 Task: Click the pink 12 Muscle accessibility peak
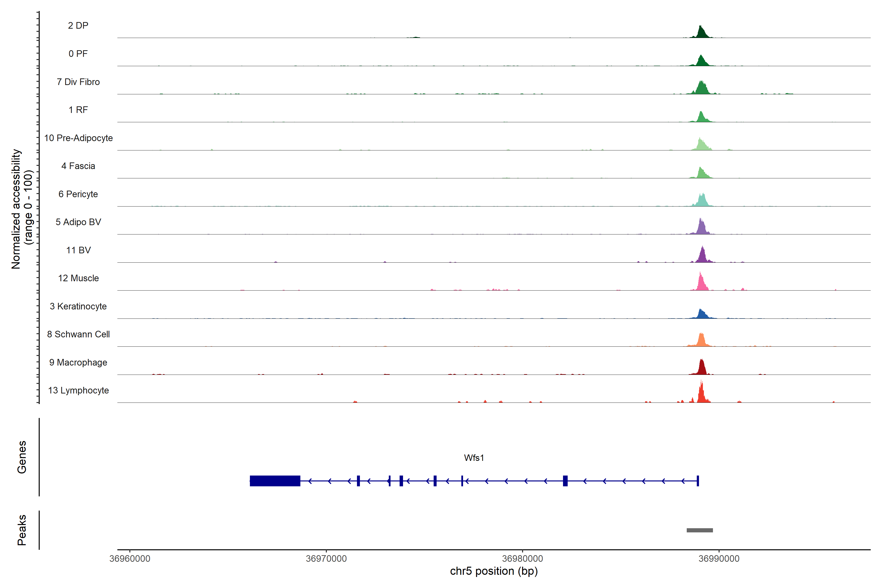[x=701, y=284]
